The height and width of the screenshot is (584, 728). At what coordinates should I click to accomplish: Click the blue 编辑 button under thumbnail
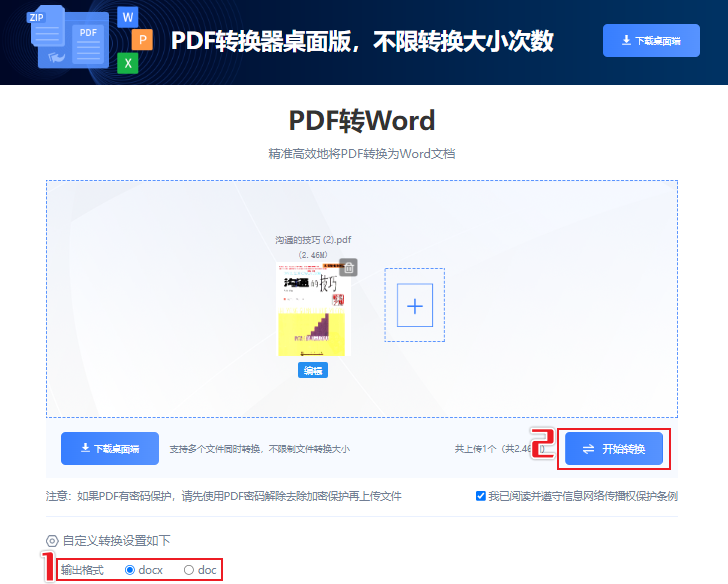[x=312, y=370]
